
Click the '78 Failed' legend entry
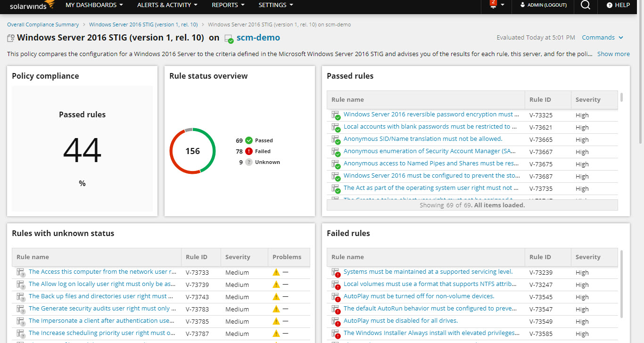point(253,151)
